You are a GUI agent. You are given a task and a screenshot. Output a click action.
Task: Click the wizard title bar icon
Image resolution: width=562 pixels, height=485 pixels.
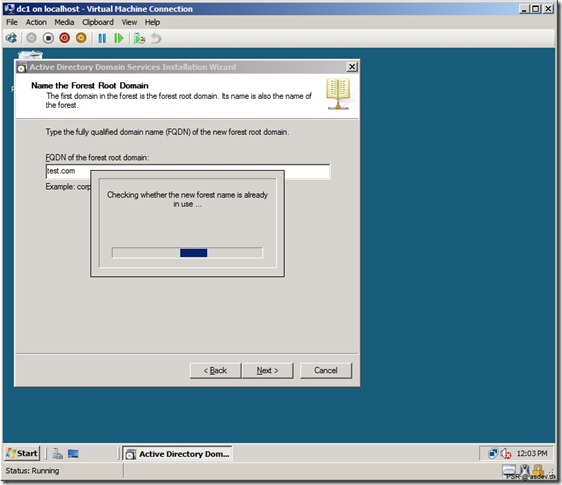point(22,67)
